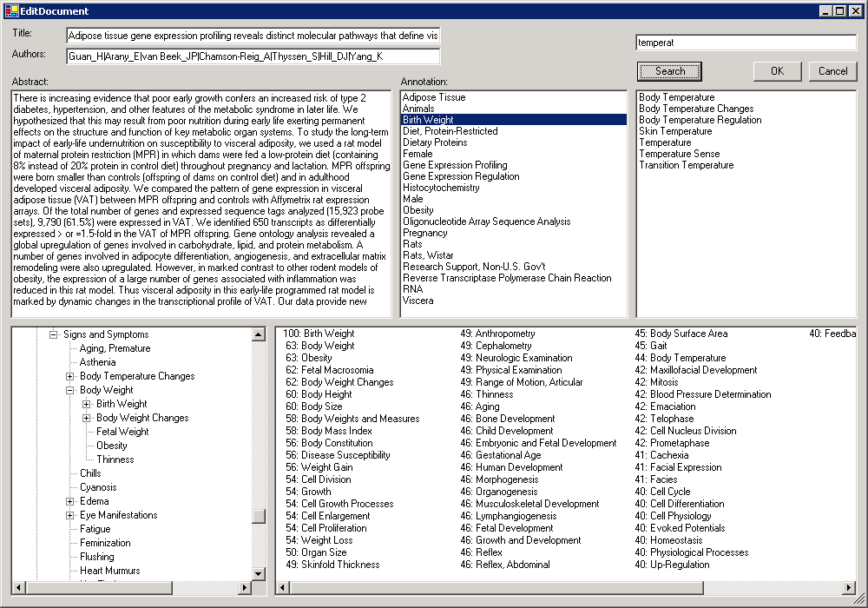Expand the Body Temperature Changes tree node
868x608 pixels.
point(69,376)
